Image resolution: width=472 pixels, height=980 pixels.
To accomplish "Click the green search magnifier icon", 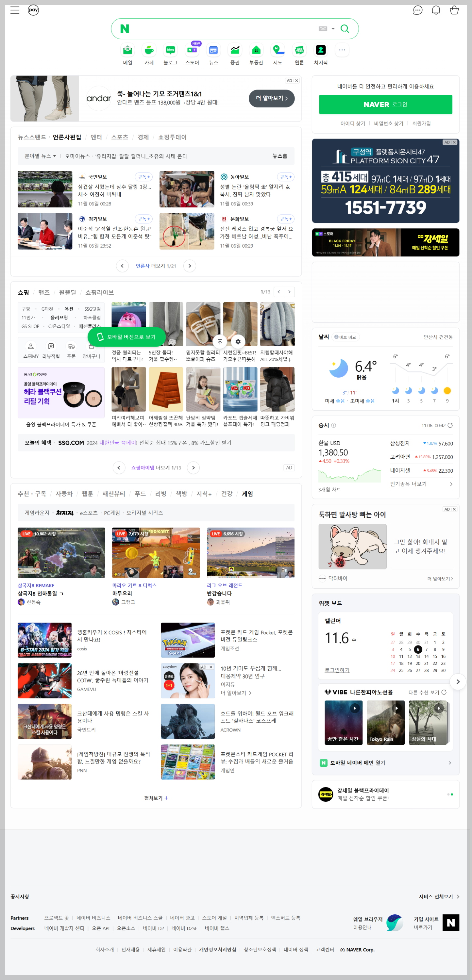I will click(345, 28).
